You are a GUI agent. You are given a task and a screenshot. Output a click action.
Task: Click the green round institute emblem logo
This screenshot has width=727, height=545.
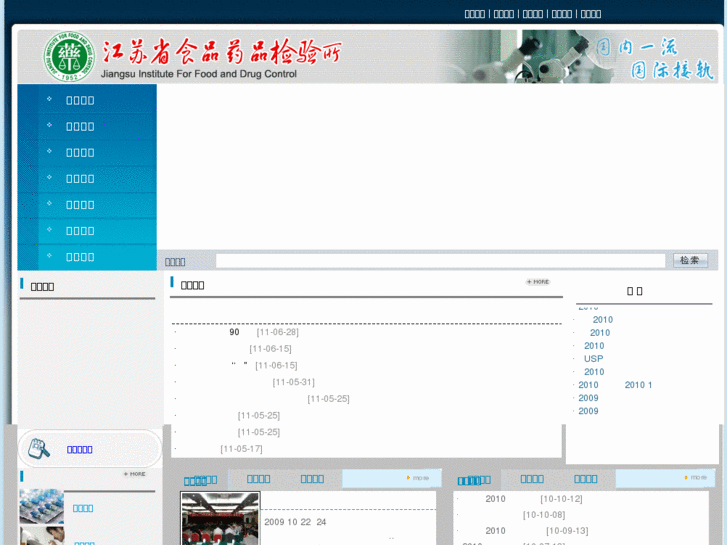pyautogui.click(x=69, y=57)
